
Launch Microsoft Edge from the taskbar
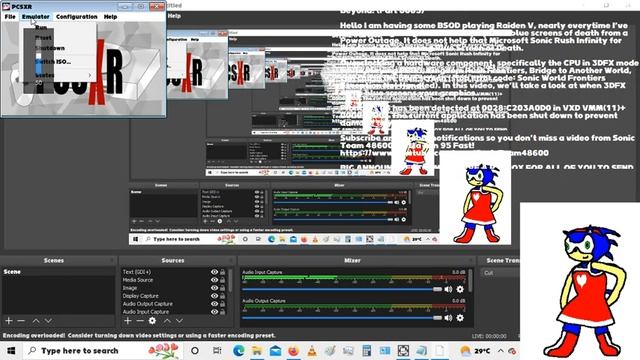coord(239,351)
